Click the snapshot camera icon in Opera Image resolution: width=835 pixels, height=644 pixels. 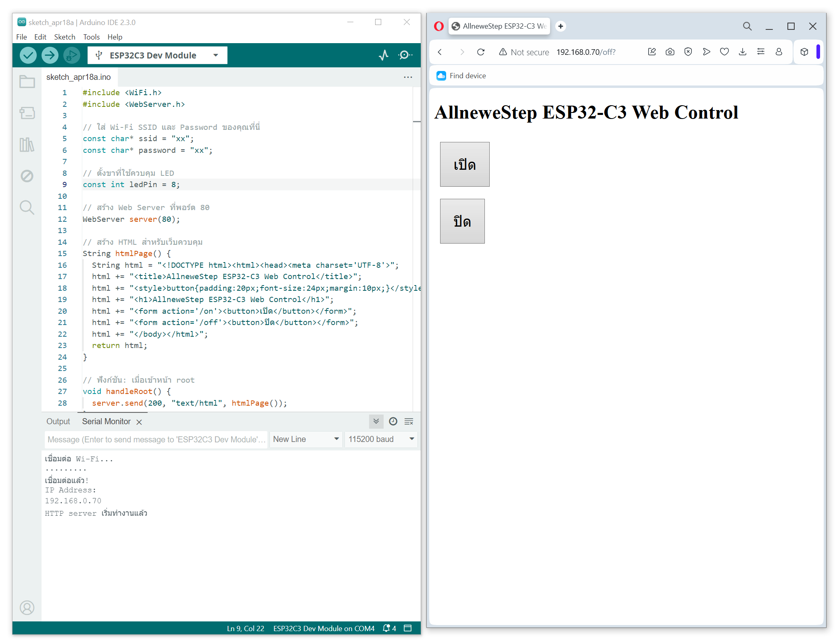coord(670,52)
